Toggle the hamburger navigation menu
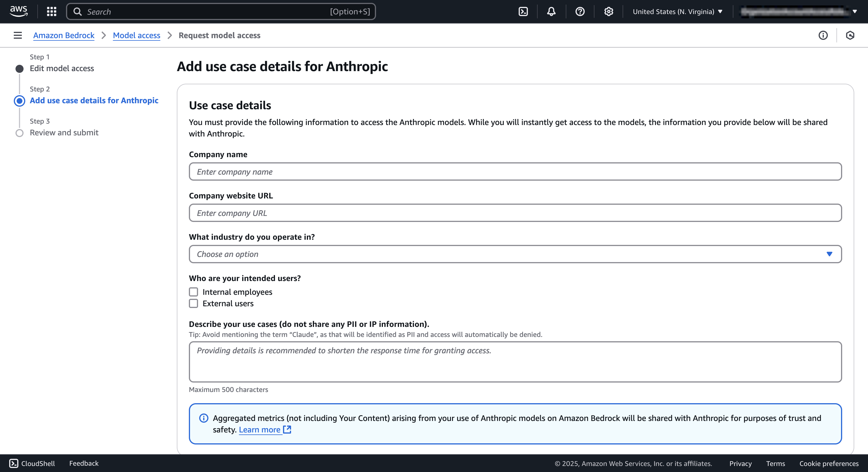 (x=18, y=35)
